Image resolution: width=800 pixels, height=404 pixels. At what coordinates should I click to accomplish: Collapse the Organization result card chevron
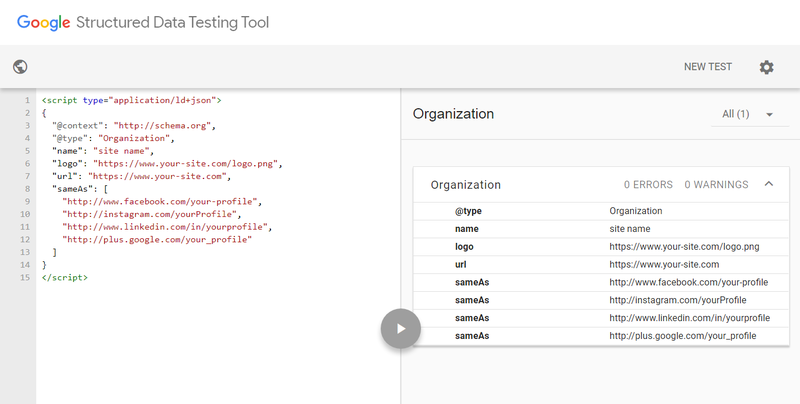point(768,184)
